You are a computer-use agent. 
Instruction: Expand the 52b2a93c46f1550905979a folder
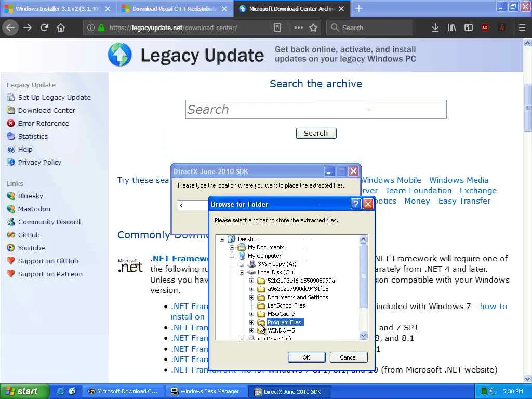(251, 281)
